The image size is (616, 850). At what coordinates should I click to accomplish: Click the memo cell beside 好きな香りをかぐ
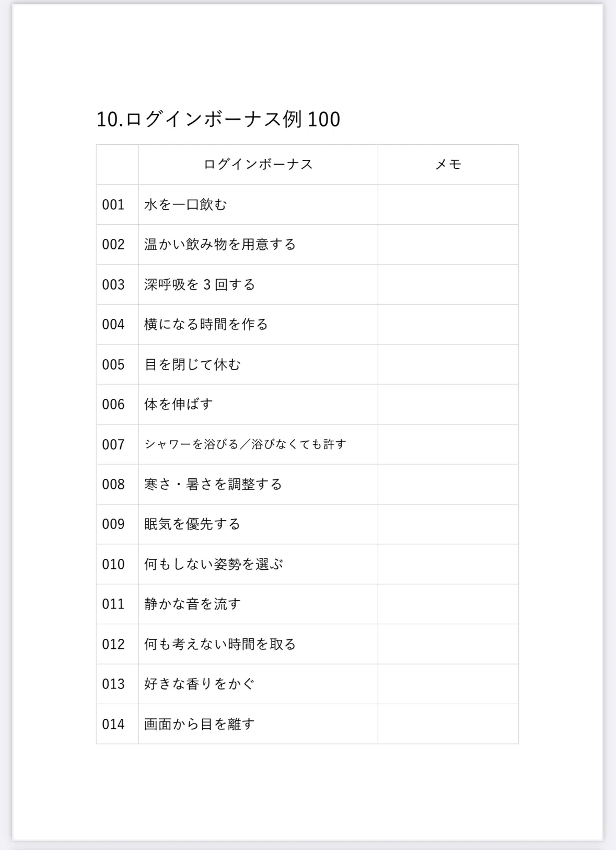click(x=448, y=684)
